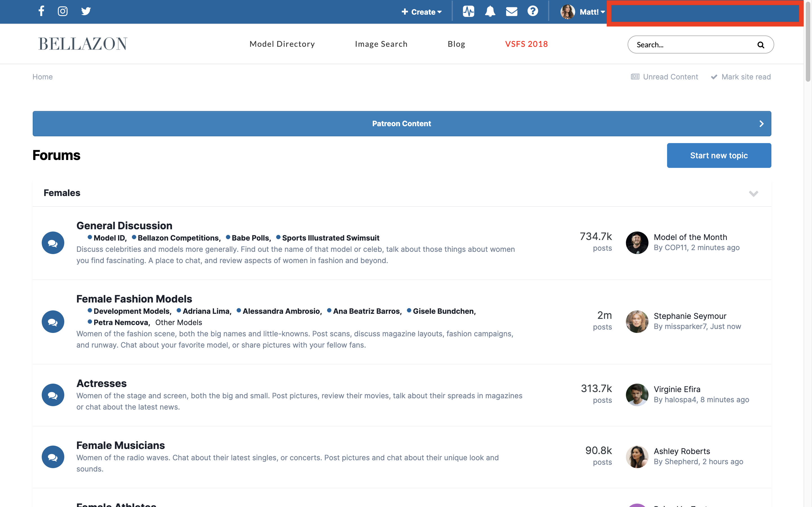Mark the Actresses forum icon as read
This screenshot has height=507, width=812.
tap(53, 395)
